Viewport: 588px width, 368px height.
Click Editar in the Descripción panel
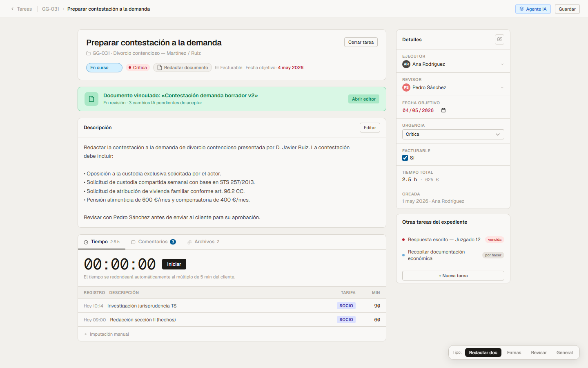coord(370,128)
